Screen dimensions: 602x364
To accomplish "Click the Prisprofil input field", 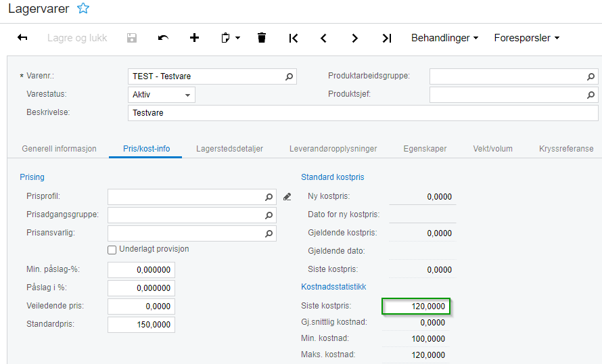I will coord(192,197).
